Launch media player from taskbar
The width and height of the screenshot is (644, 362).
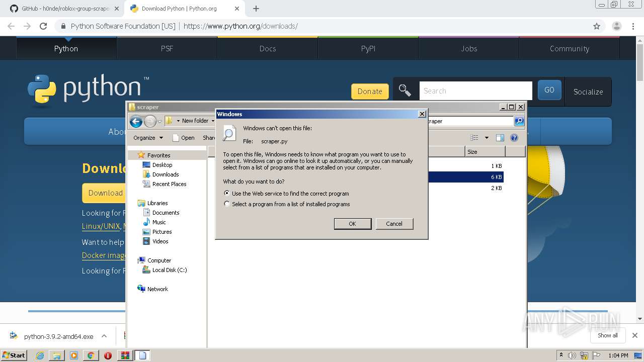point(74,355)
